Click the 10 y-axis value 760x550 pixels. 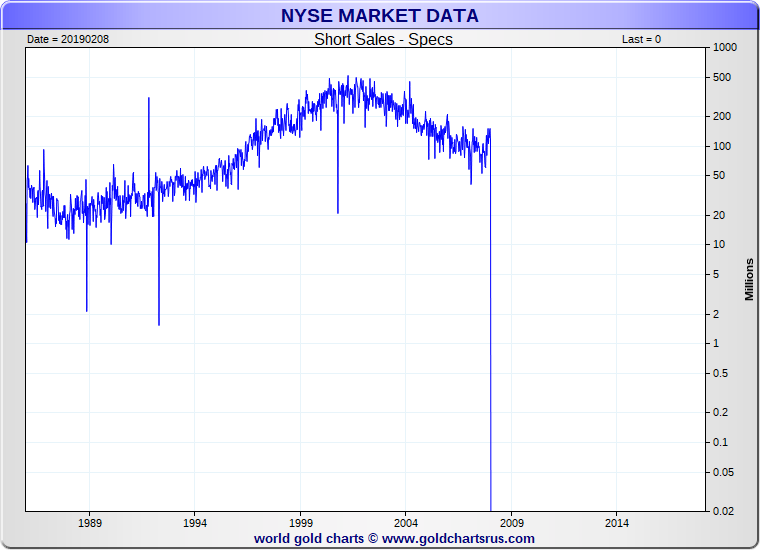[x=719, y=244]
